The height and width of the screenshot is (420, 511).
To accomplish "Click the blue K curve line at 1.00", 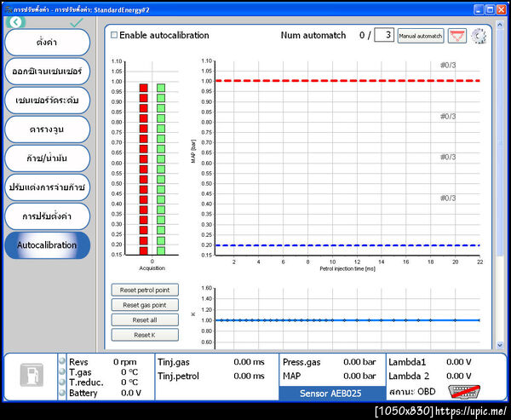I will coord(347,320).
